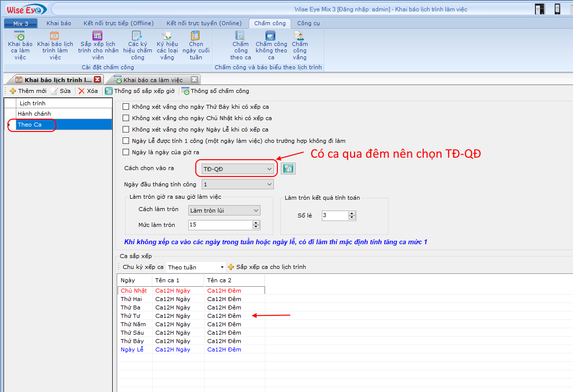Click Sắp xếp ca cho lịch trình

point(267,267)
